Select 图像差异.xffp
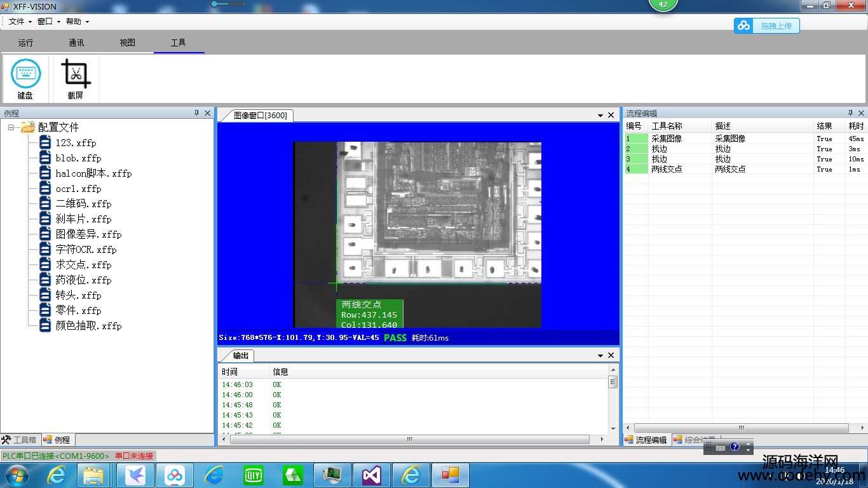This screenshot has height=488, width=868. (88, 234)
